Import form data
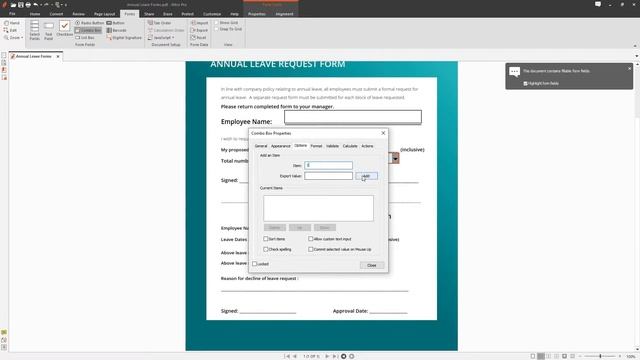 199,23
